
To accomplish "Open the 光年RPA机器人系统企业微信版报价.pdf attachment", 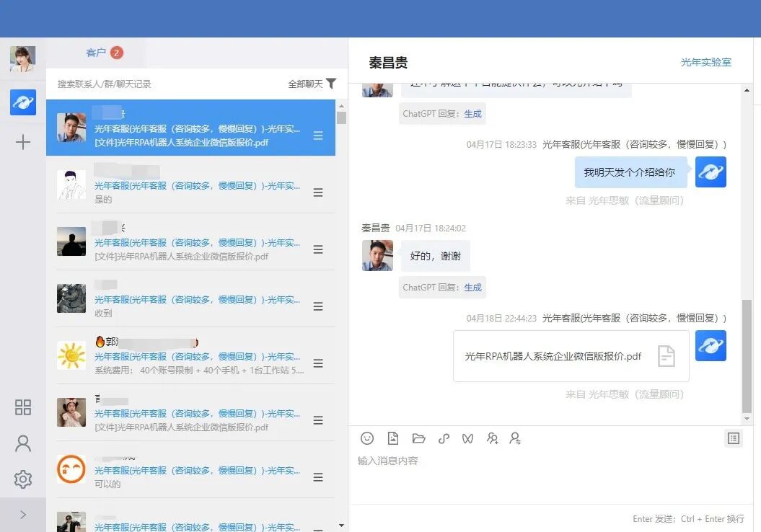I will [x=571, y=356].
